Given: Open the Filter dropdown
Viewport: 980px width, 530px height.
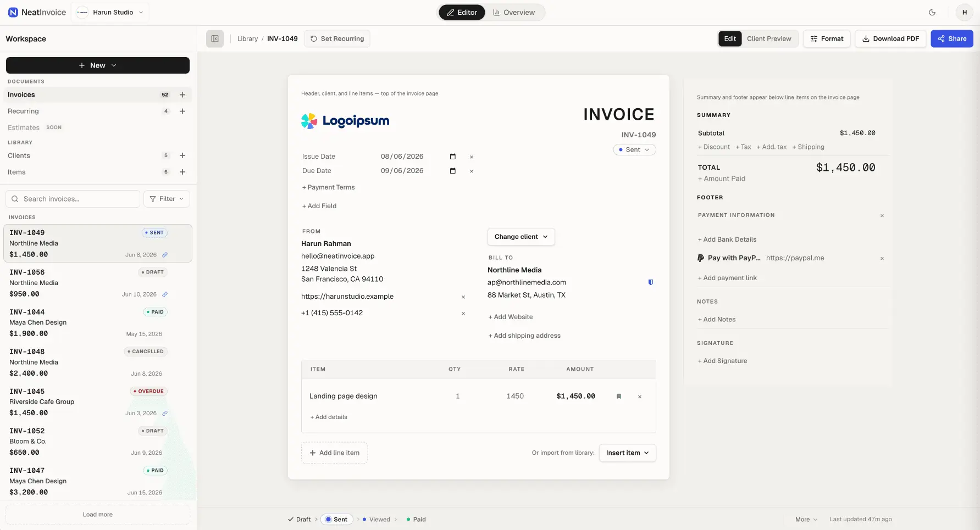Looking at the screenshot, I should pos(167,199).
